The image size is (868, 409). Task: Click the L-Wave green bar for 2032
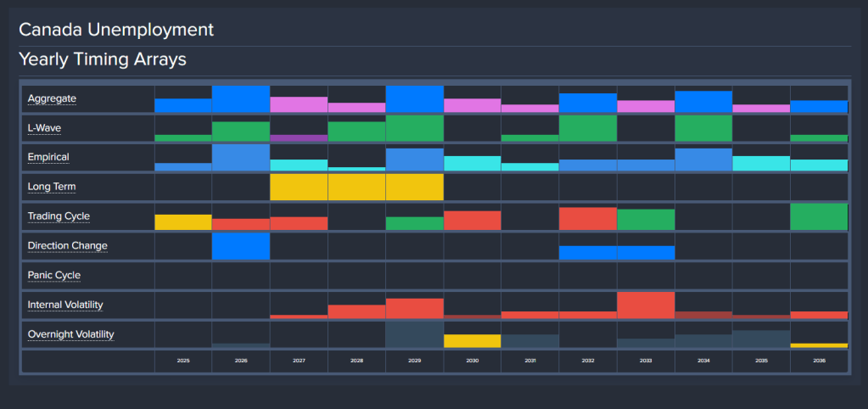tap(588, 128)
